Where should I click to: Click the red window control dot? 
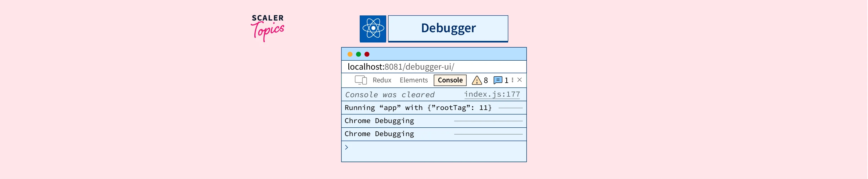[367, 54]
